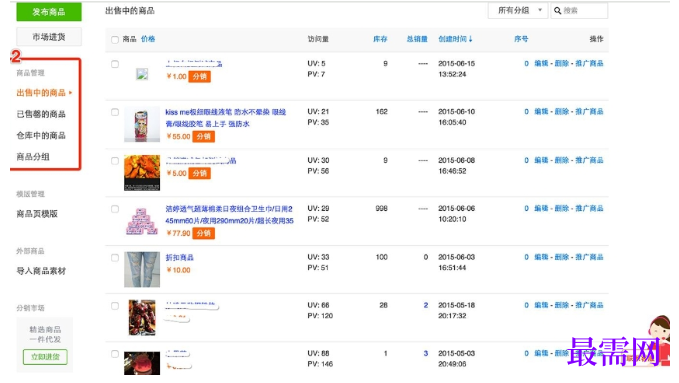This screenshot has width=679, height=383.
Task: Click the jeans thumbnail for 折扣商品
Action: coord(142,269)
